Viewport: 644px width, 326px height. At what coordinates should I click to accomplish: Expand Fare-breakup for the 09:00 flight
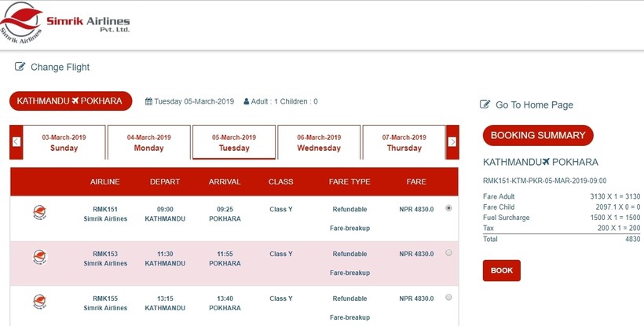click(349, 229)
